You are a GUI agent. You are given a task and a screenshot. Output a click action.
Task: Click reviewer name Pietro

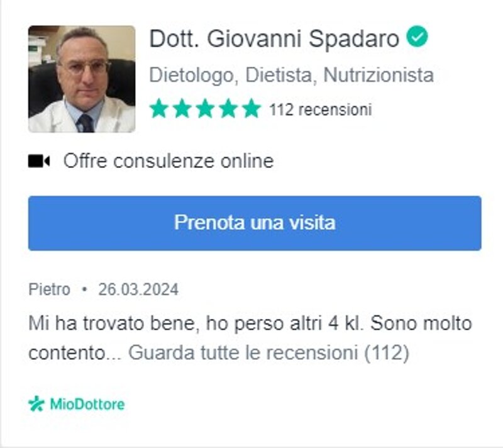(50, 289)
